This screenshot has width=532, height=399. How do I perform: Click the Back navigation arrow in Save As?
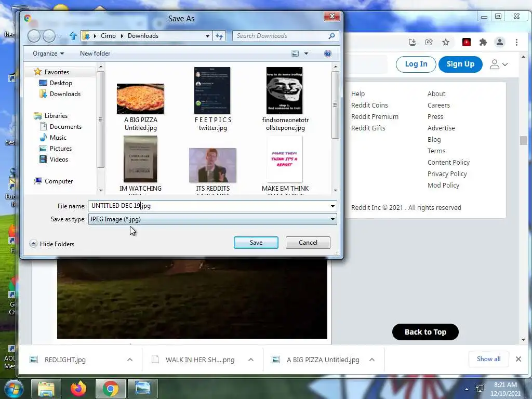coord(34,36)
